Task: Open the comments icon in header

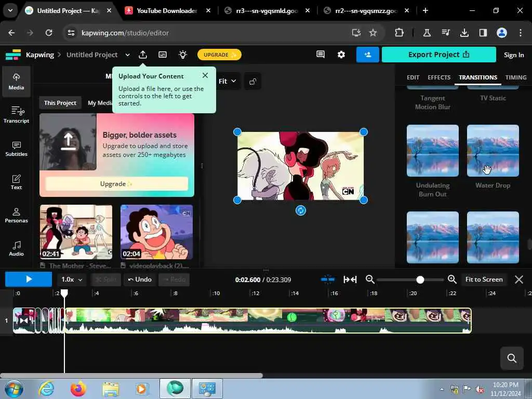Action: [320, 55]
